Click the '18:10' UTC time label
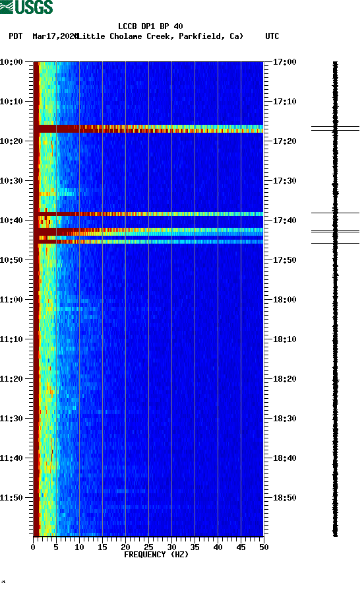 [x=284, y=339]
